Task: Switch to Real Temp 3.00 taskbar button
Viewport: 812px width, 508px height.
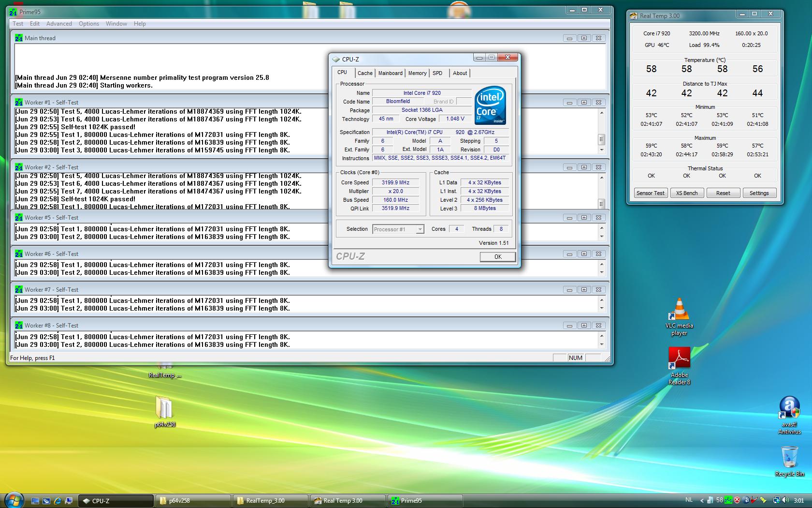Action: point(348,501)
